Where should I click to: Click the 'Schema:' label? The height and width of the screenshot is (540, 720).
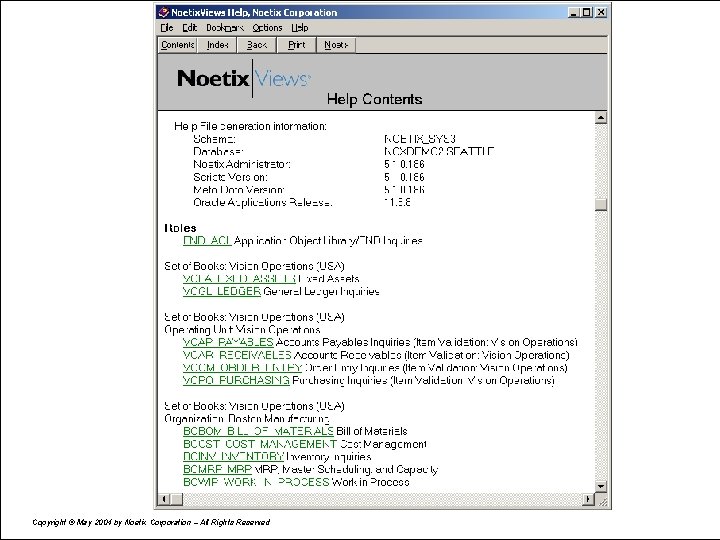click(x=214, y=139)
